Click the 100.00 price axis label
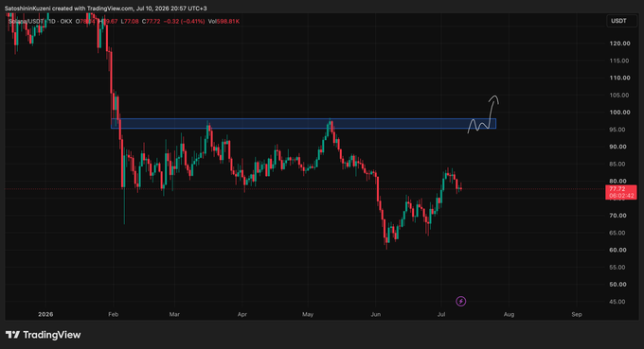644x349 pixels. click(x=619, y=112)
